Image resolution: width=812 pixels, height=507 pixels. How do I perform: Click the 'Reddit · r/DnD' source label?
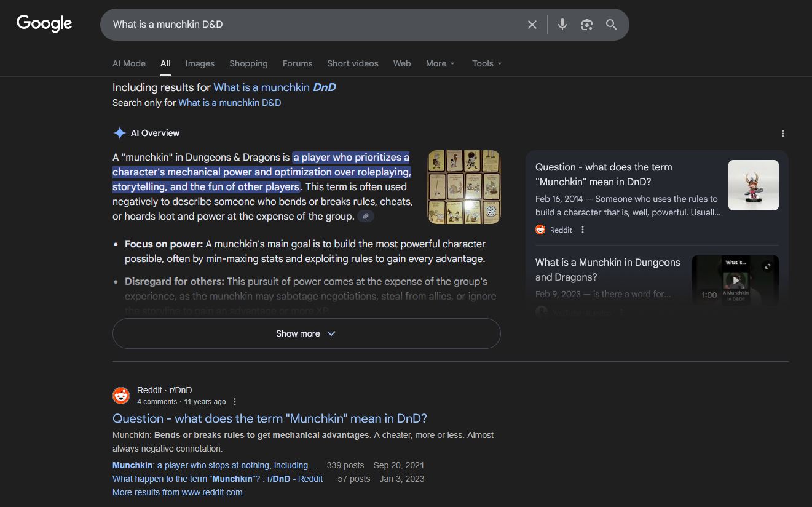(x=165, y=390)
